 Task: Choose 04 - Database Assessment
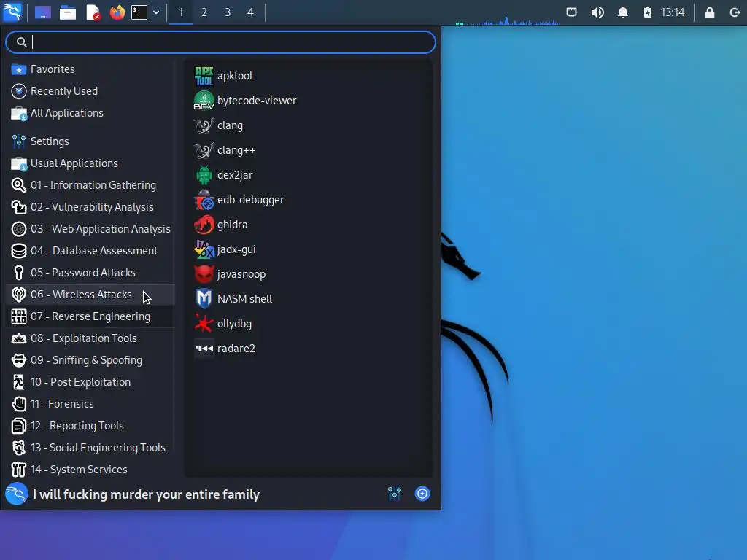click(90, 251)
